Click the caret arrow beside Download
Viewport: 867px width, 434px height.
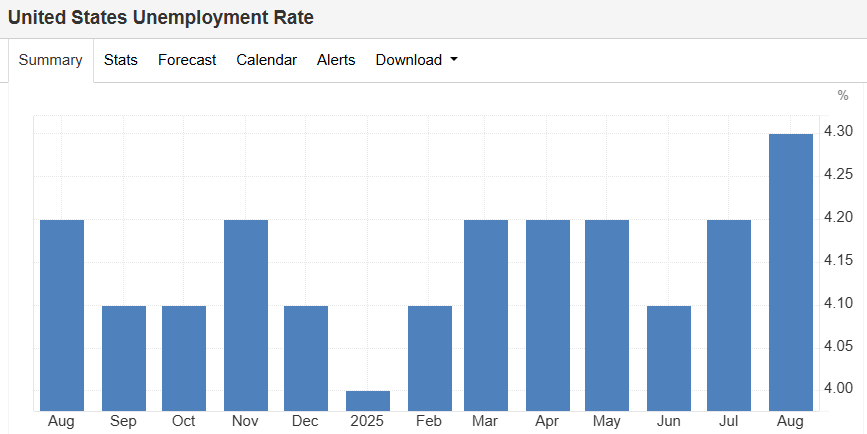454,60
